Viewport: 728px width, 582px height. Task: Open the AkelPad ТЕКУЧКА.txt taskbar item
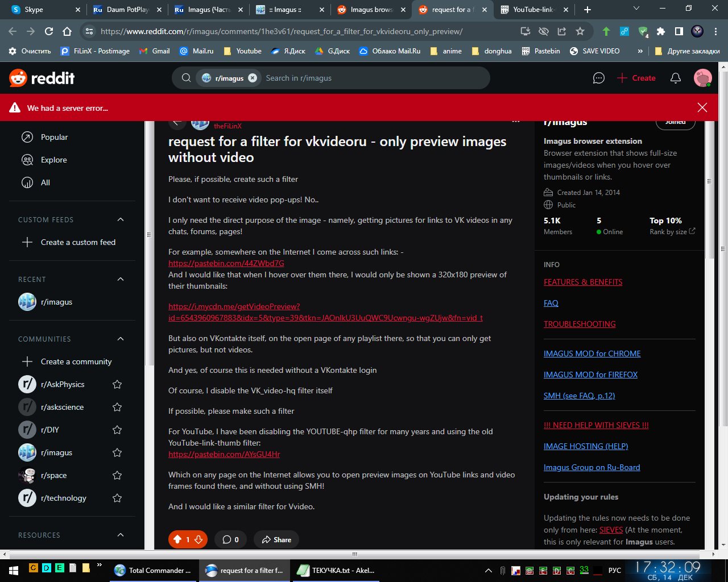337,570
